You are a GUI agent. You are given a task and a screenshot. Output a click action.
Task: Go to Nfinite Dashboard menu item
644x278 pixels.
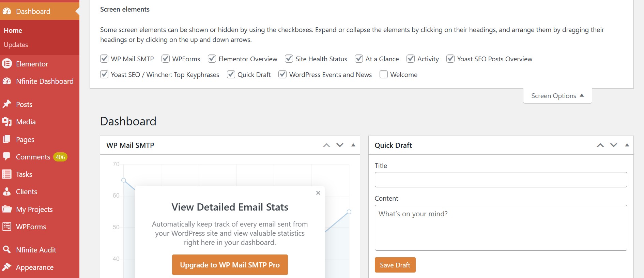(x=45, y=81)
